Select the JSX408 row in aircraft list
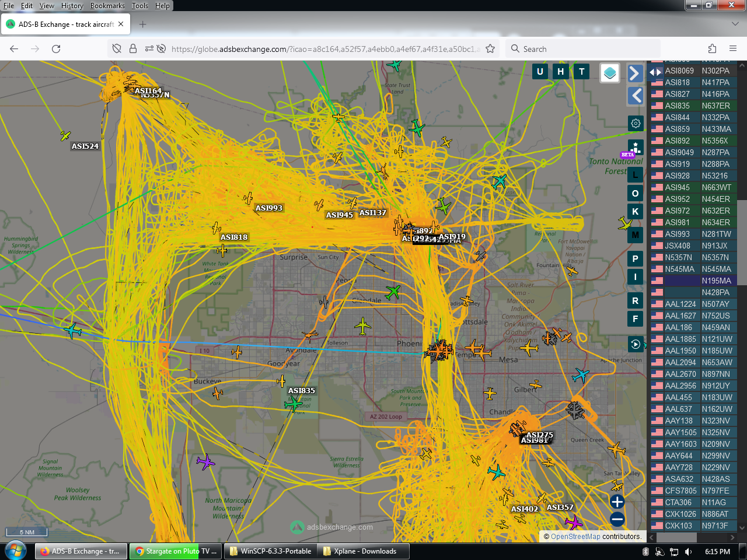 [693, 246]
